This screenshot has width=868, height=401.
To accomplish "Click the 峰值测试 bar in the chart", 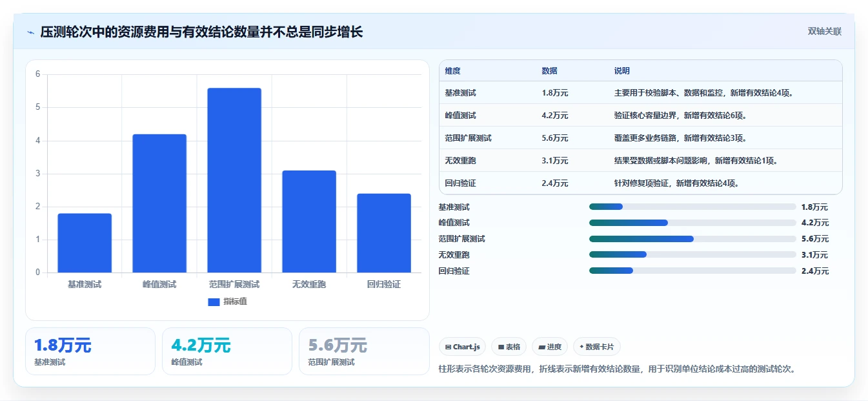I will coord(159,203).
